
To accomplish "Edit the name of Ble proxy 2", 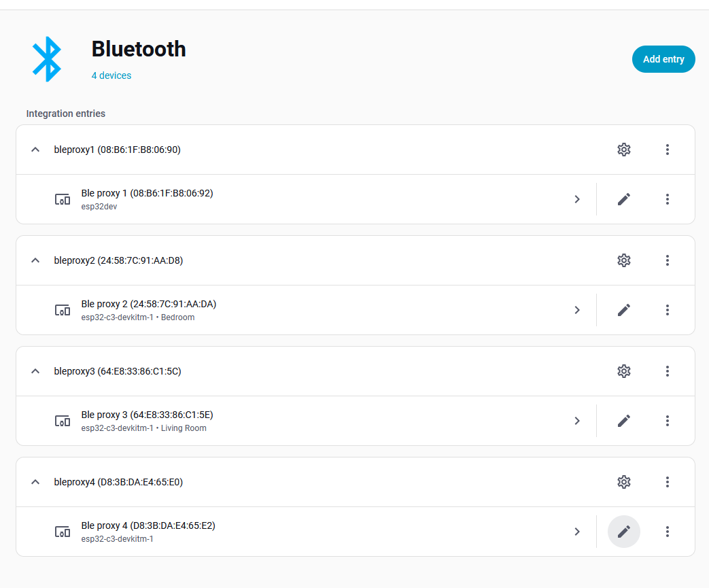I will point(623,310).
